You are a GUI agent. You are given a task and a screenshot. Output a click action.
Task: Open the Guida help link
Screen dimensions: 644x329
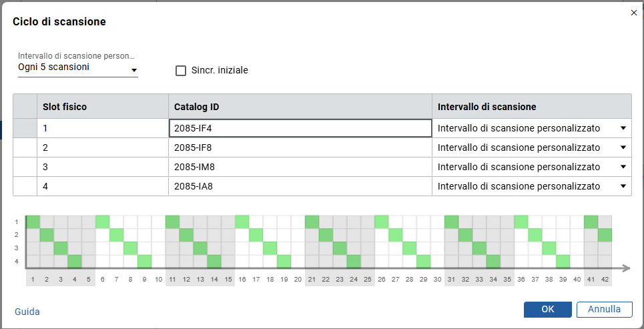click(x=27, y=312)
